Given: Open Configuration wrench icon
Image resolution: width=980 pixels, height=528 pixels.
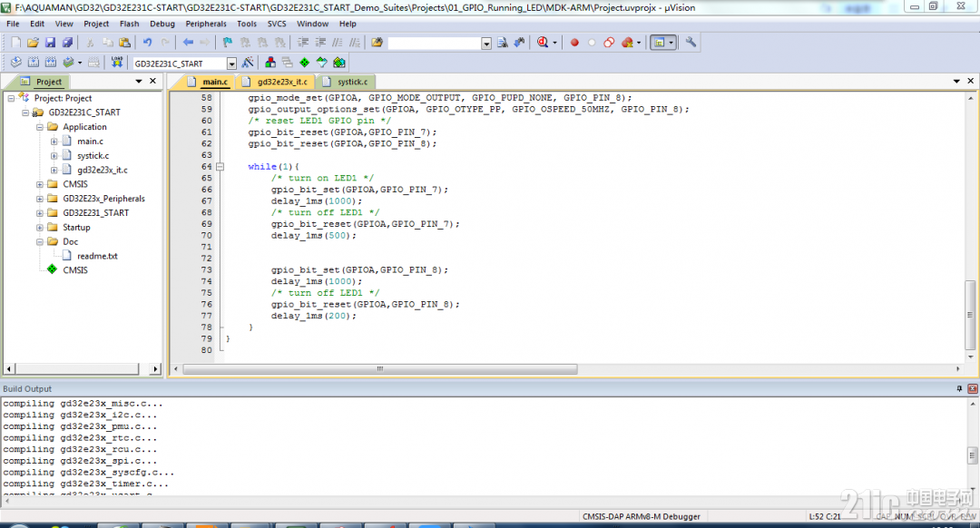Looking at the screenshot, I should pyautogui.click(x=691, y=43).
